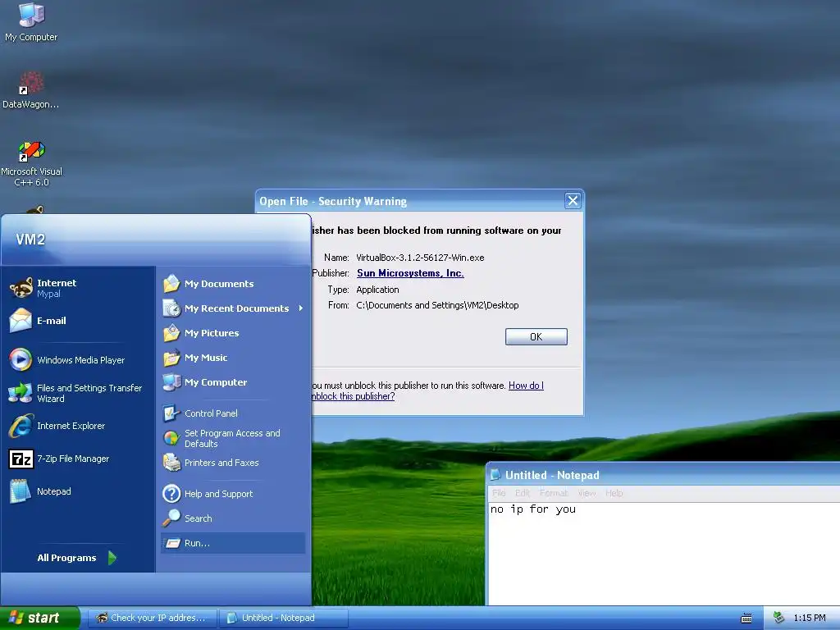
Task: Open the Notepad Format menu
Action: (x=554, y=493)
